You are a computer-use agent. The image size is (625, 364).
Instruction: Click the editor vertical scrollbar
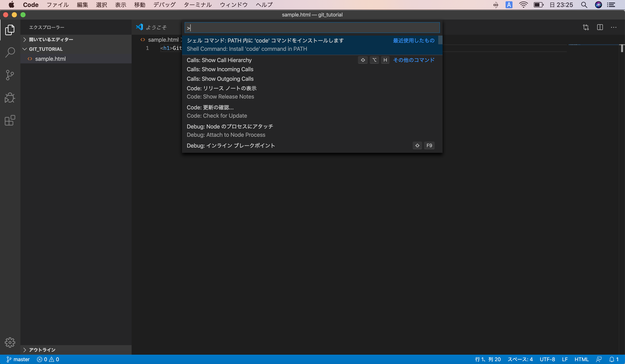pyautogui.click(x=622, y=48)
